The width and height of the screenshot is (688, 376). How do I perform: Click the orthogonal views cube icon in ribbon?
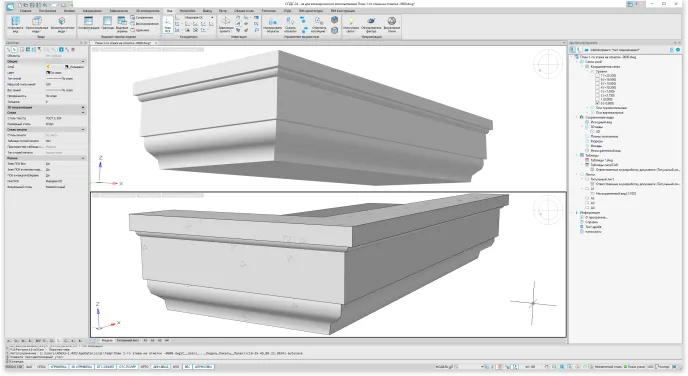(37, 21)
